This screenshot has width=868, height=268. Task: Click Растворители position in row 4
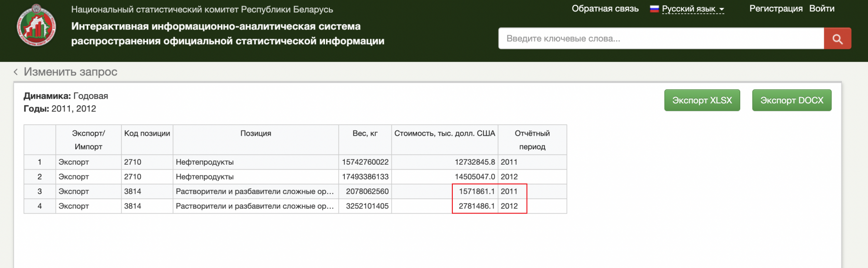tap(255, 206)
